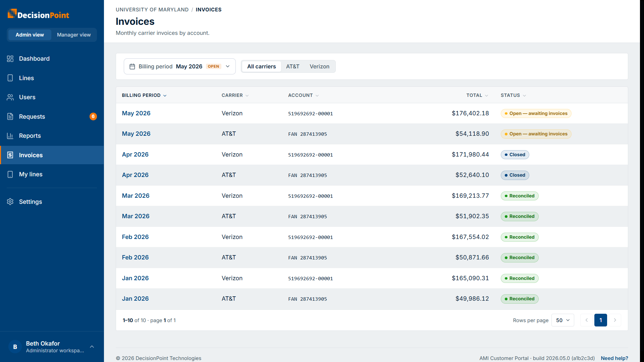Open Dashboard via its grid icon
The image size is (644, 362).
point(10,59)
